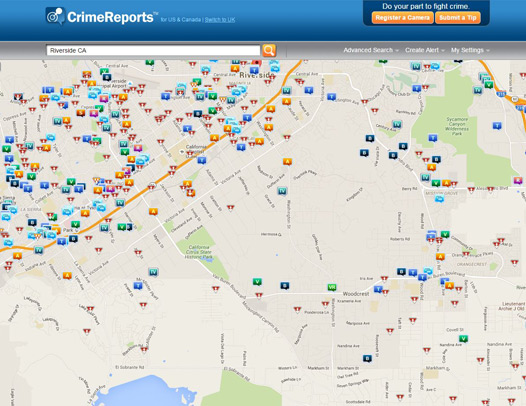526x406 pixels.
Task: Open the IV marker on Washington St below Dufferin Ave
Action: point(282,191)
